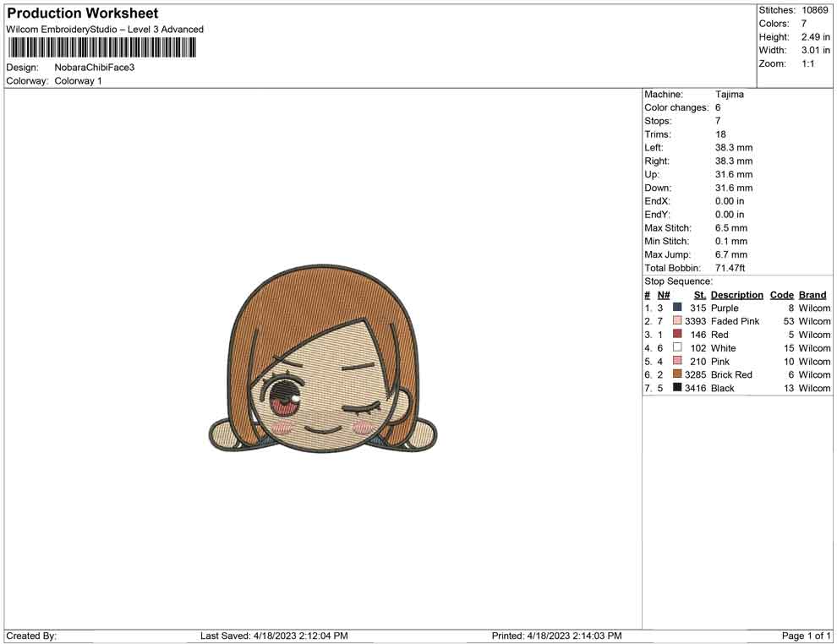Screen dimensions: 837x644
Task: Click the Min Stitch value 0.1 mm
Action: [x=730, y=241]
